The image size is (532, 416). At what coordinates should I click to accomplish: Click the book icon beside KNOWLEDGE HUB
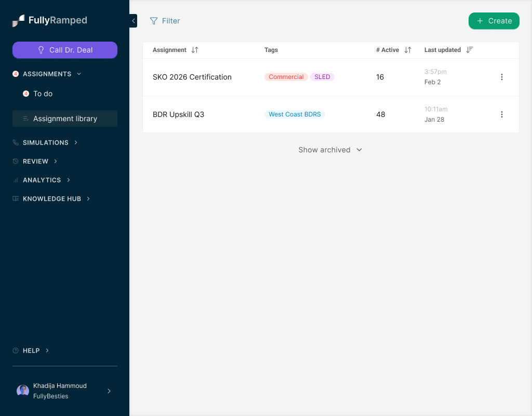(15, 199)
